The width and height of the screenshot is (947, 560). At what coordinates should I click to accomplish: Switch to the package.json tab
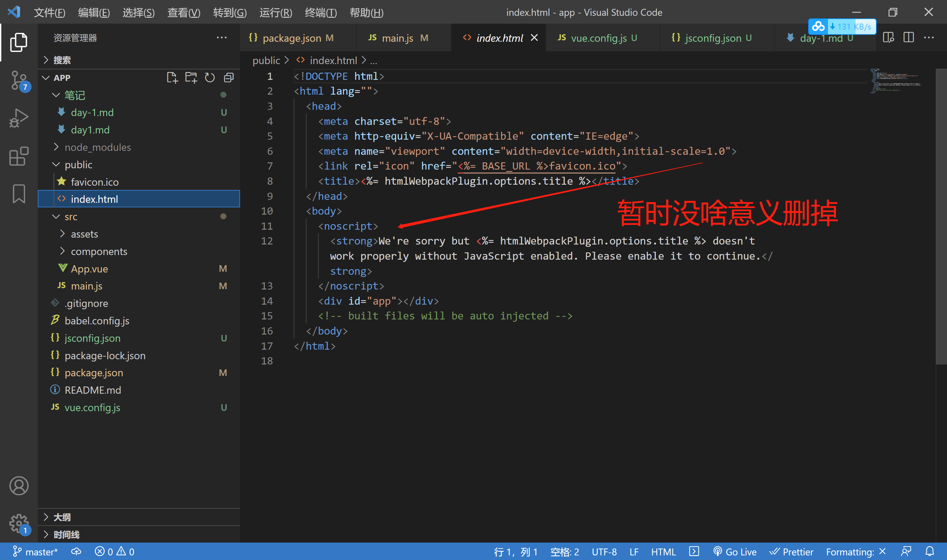[x=298, y=38]
